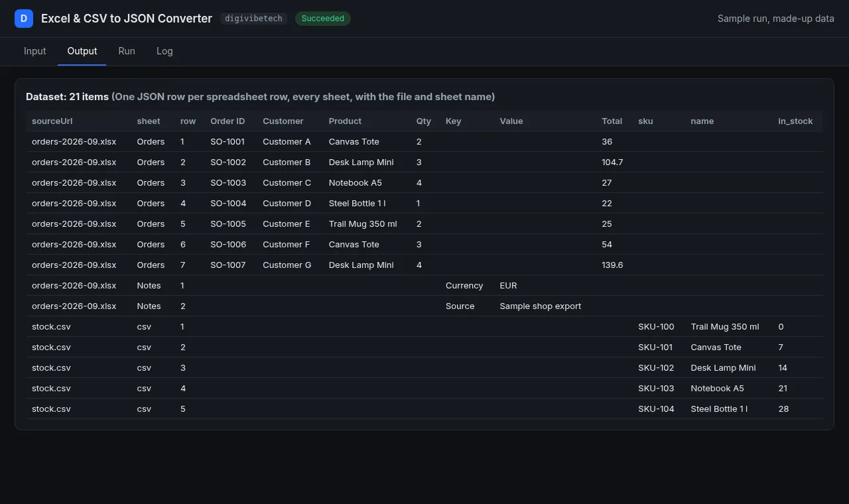The height and width of the screenshot is (504, 849).
Task: Click the Total column header
Action: [612, 121]
